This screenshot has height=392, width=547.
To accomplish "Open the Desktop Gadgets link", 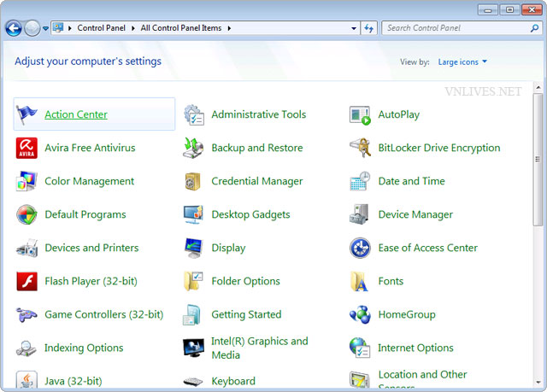I will (x=250, y=214).
